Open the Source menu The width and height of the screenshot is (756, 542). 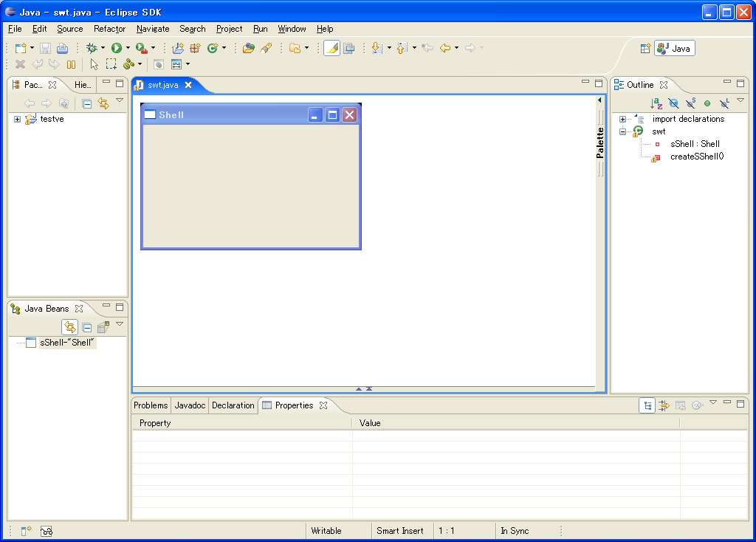[x=70, y=29]
